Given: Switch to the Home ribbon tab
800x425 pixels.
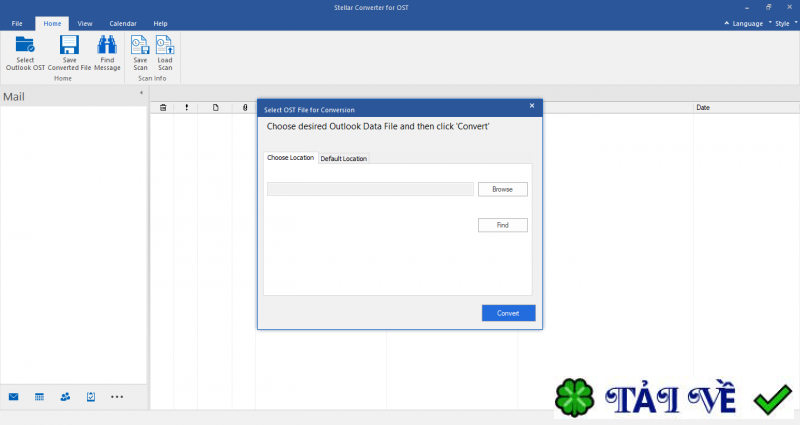Looking at the screenshot, I should point(52,23).
